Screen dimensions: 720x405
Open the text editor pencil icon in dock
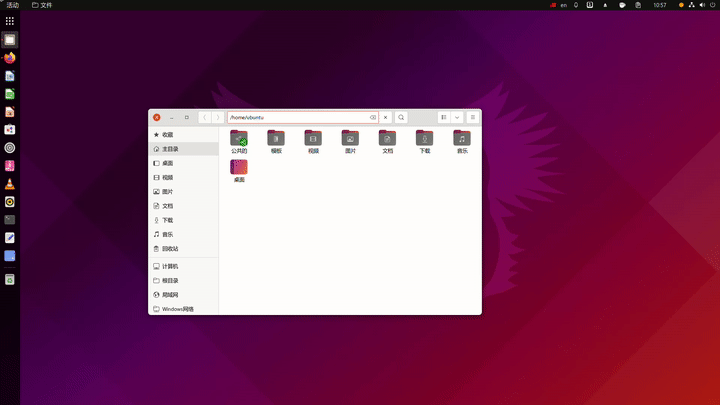pos(10,238)
